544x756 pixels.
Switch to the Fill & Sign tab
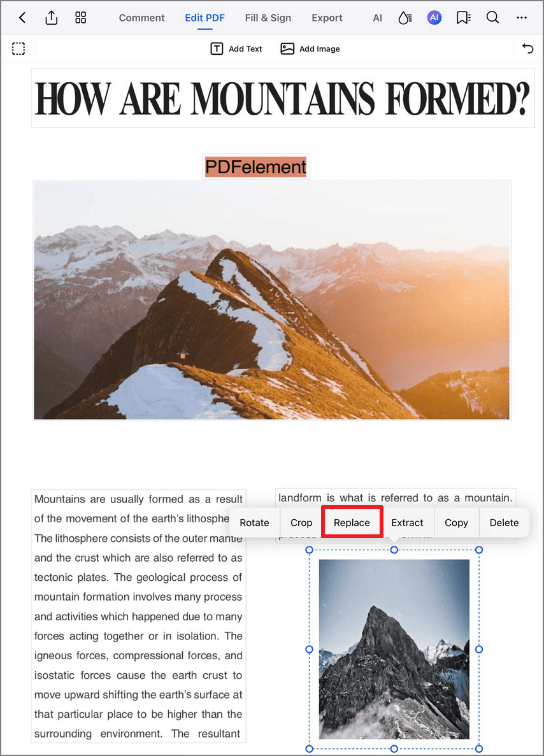point(268,18)
